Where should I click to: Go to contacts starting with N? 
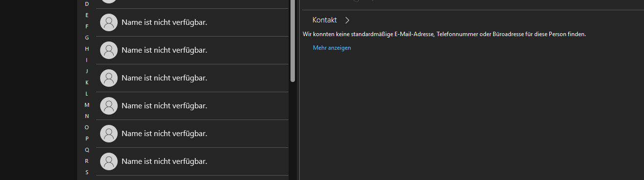(x=87, y=116)
